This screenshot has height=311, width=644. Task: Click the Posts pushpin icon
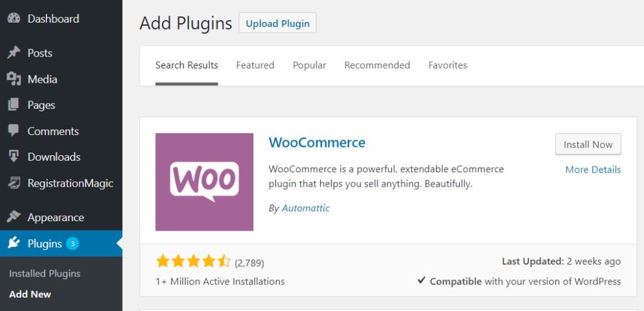(14, 53)
